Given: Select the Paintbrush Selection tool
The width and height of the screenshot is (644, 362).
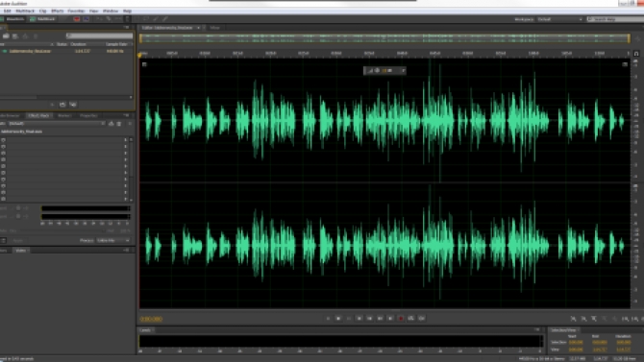Looking at the screenshot, I should (156, 19).
